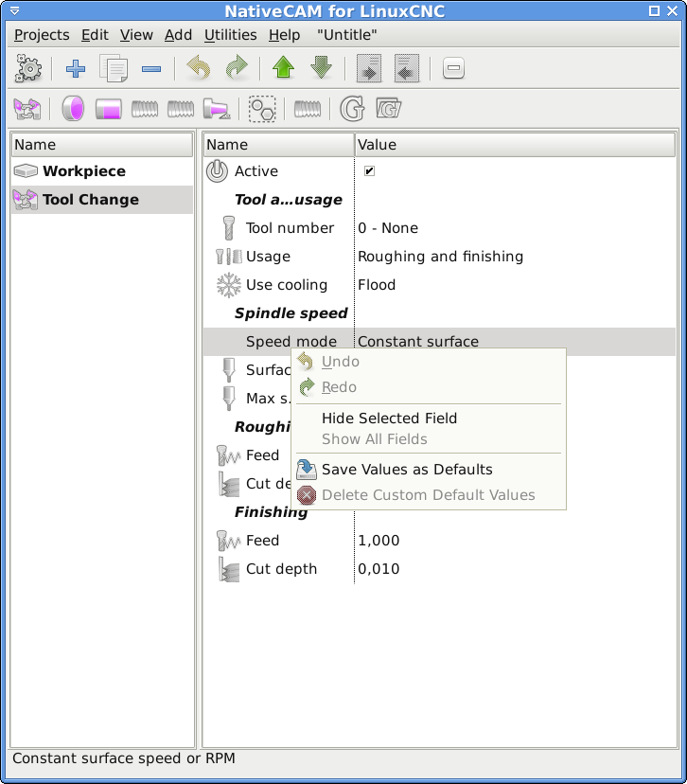Screen dimensions: 687x784
Task: Open the View menu
Action: pyautogui.click(x=136, y=35)
